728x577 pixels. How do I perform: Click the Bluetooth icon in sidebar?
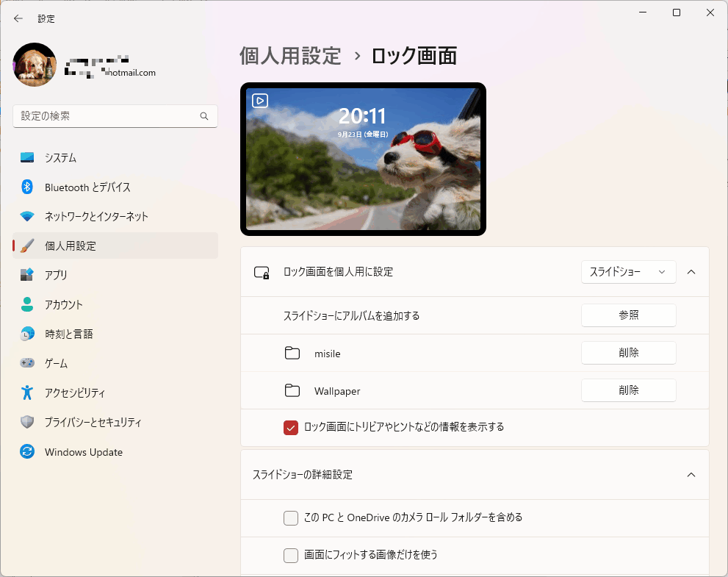tap(27, 187)
